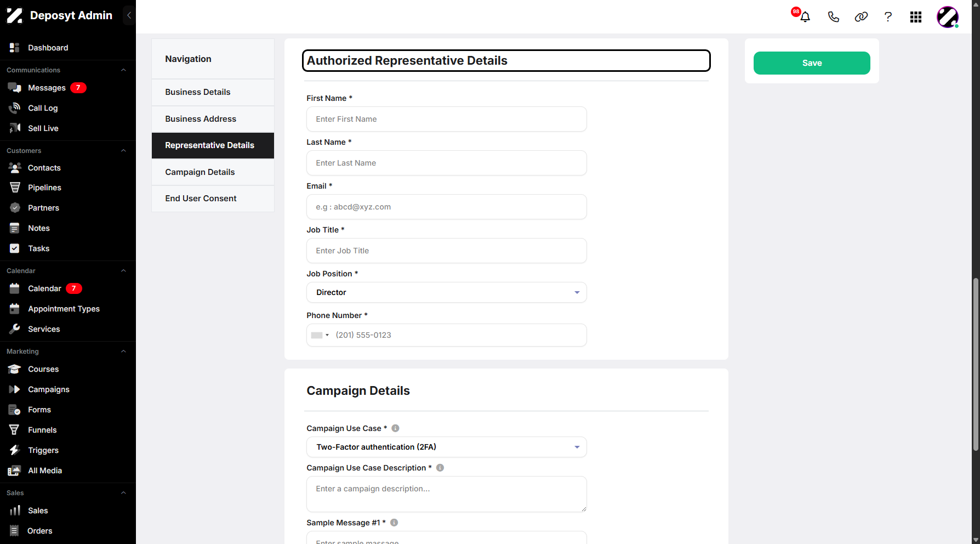Open the notifications bell icon

coord(805,16)
